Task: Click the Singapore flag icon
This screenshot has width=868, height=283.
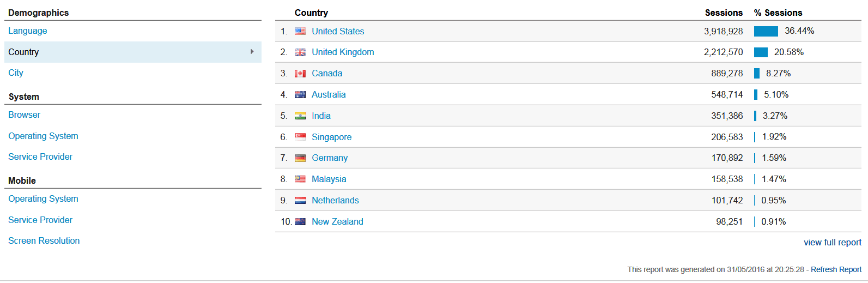Action: pos(300,137)
